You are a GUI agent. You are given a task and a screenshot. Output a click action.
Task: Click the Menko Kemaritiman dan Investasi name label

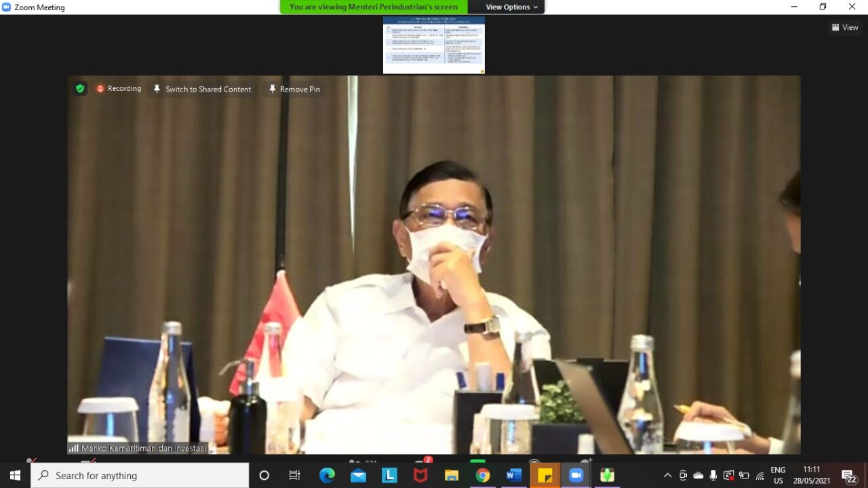click(x=144, y=449)
